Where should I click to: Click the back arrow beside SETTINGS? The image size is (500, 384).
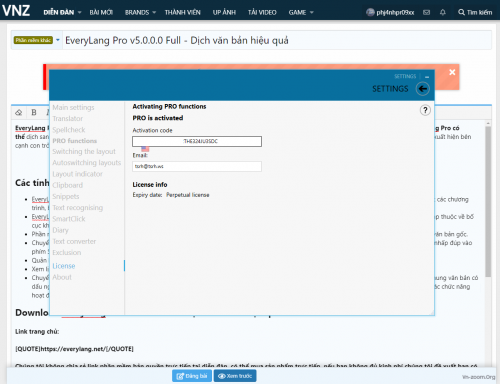422,89
